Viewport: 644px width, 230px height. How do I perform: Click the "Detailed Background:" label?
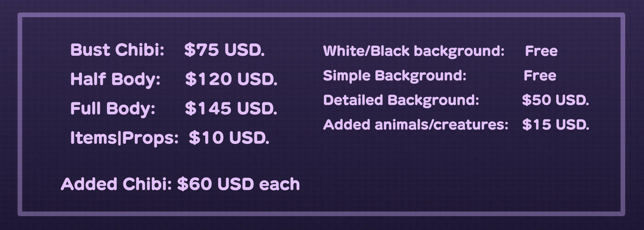click(401, 100)
